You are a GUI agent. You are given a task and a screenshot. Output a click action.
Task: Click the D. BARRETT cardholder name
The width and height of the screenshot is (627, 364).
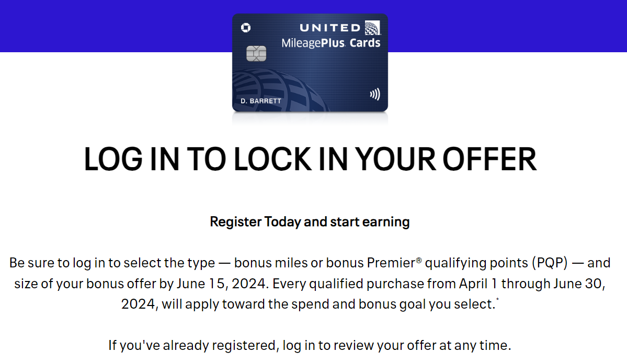pyautogui.click(x=261, y=101)
